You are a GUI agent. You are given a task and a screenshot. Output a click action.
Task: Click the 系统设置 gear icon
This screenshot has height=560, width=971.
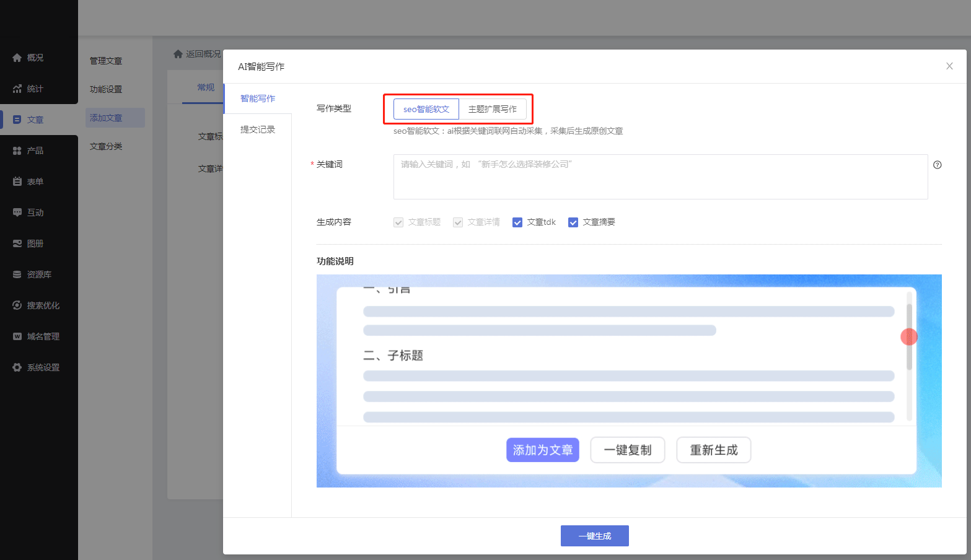click(17, 367)
